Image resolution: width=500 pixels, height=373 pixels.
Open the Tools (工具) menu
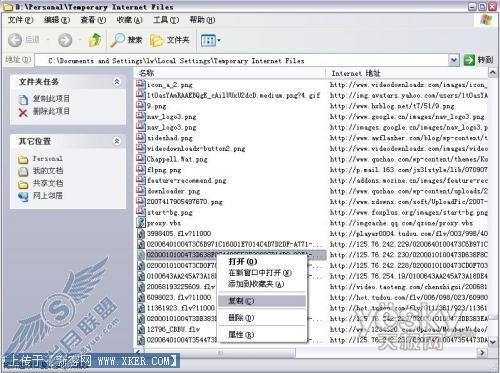(166, 20)
